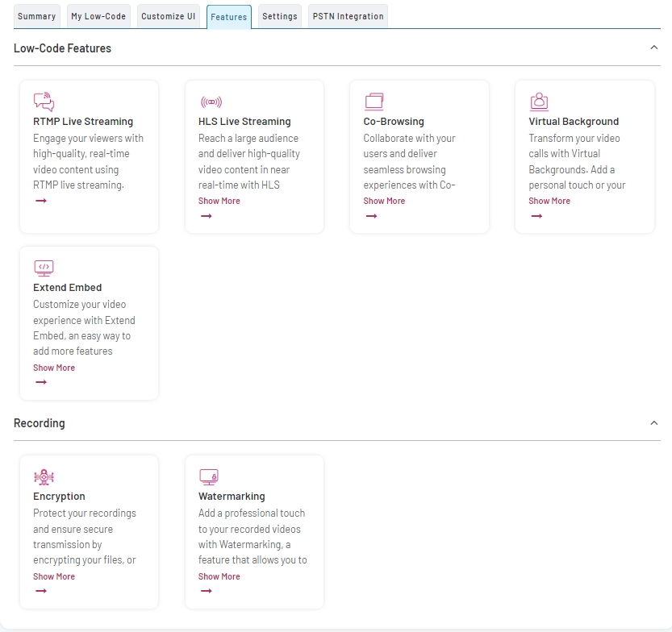Screen dimensions: 672x632
Task: Switch to the Summary tab
Action: (37, 16)
